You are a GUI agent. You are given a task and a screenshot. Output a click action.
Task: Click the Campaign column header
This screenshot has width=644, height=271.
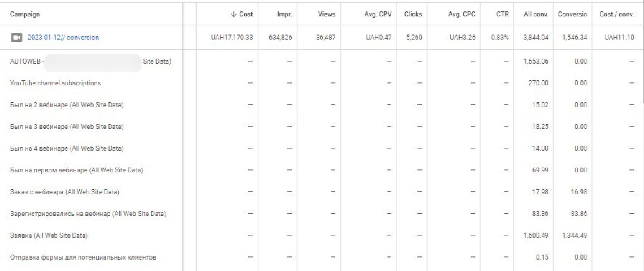(25, 14)
